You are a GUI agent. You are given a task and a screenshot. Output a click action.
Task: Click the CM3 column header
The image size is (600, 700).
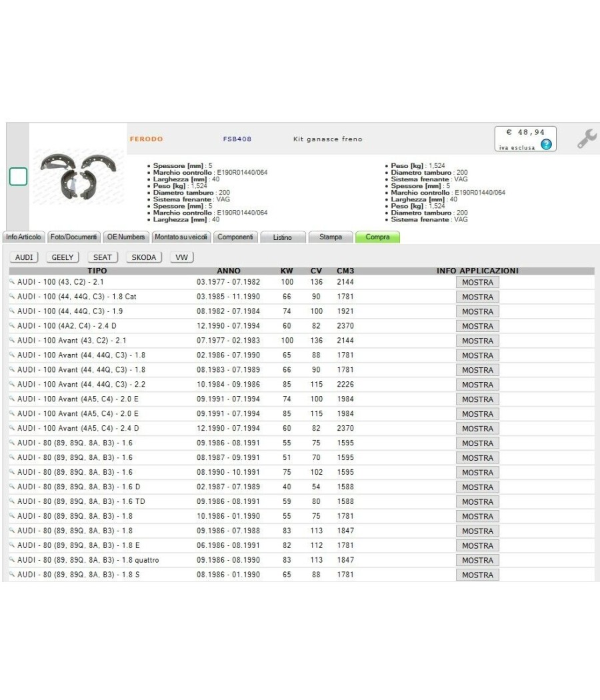click(345, 271)
